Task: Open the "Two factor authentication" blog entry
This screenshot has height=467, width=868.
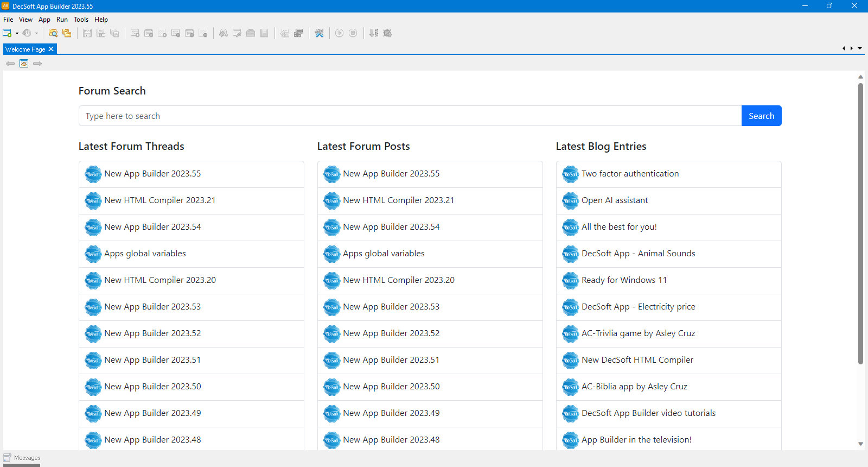Action: point(630,174)
